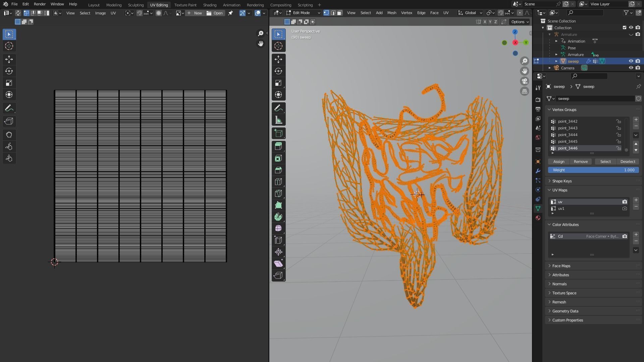Switch to orthographic/perspective view icon
Viewport: 644px width, 362px height.
click(x=525, y=91)
